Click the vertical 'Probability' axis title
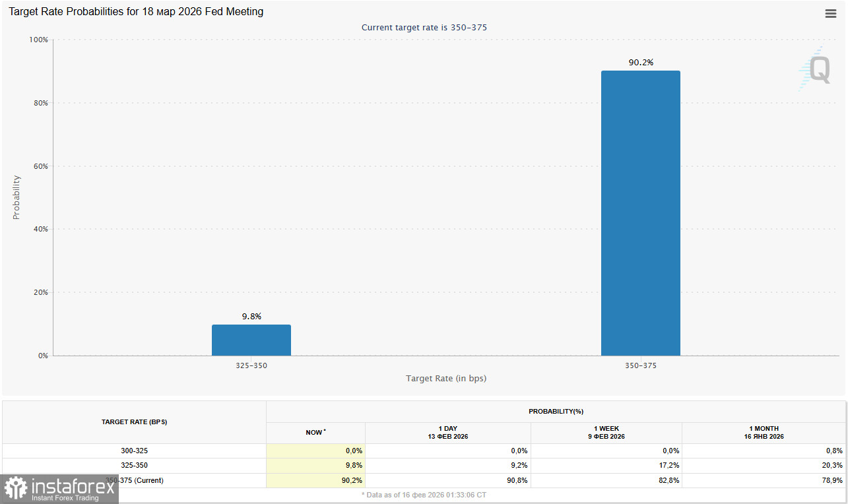The image size is (848, 504). pos(16,197)
